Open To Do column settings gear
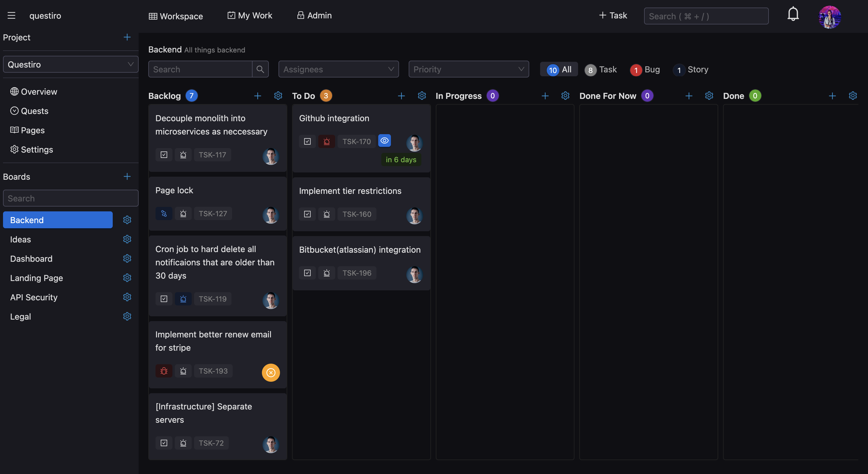Screen dimensions: 868x474 tap(422, 96)
